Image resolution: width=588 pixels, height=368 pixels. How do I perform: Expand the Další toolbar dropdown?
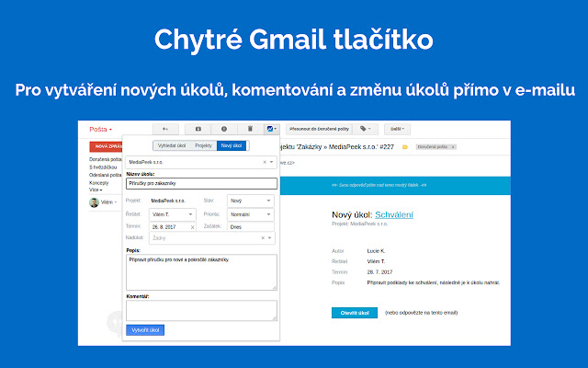coord(397,129)
